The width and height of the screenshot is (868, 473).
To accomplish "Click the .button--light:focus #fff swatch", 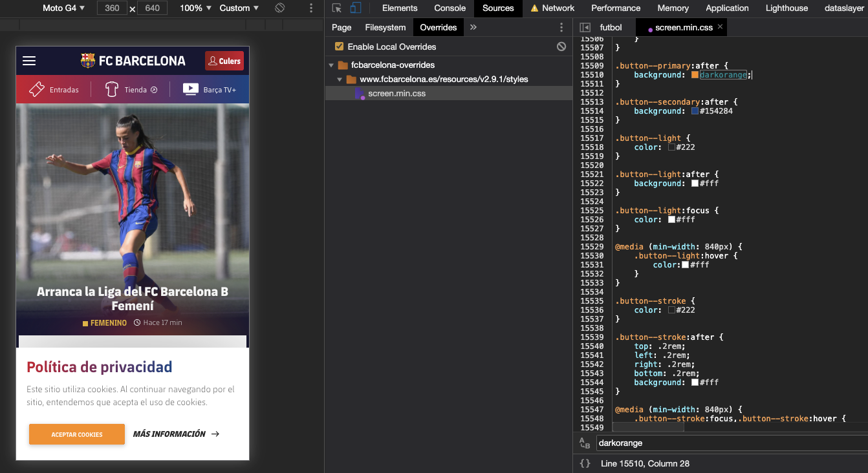I will coord(671,220).
